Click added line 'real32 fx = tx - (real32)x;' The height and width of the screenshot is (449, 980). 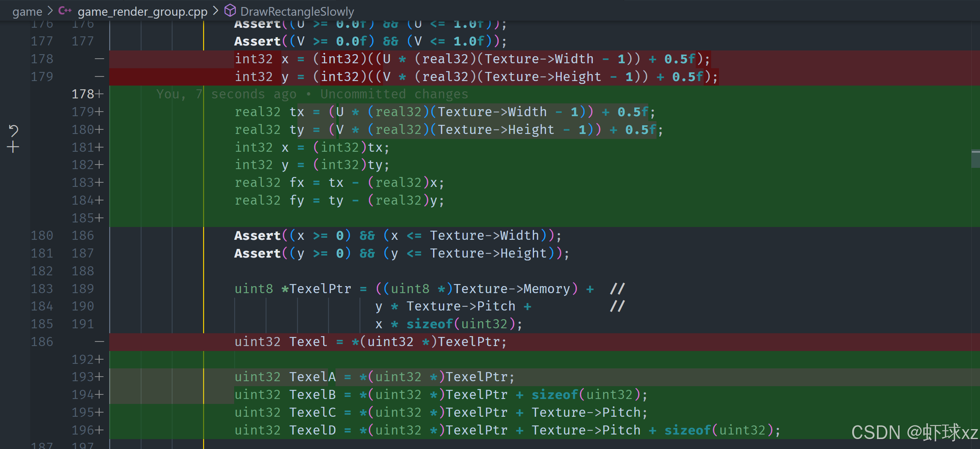[x=339, y=183]
